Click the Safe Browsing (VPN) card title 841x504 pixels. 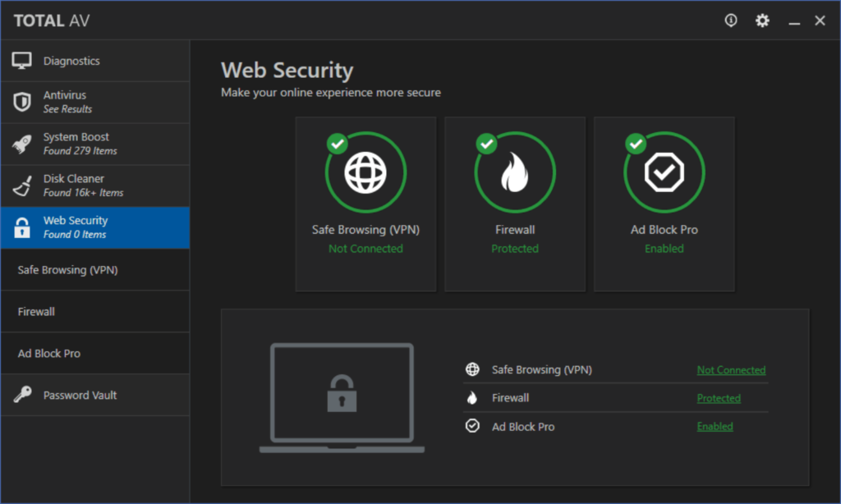[x=365, y=230]
